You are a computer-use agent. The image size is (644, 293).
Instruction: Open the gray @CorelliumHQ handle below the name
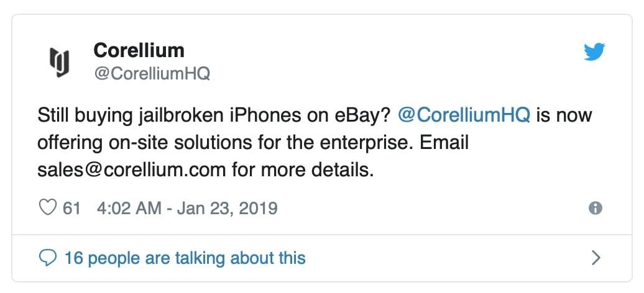[x=152, y=74]
